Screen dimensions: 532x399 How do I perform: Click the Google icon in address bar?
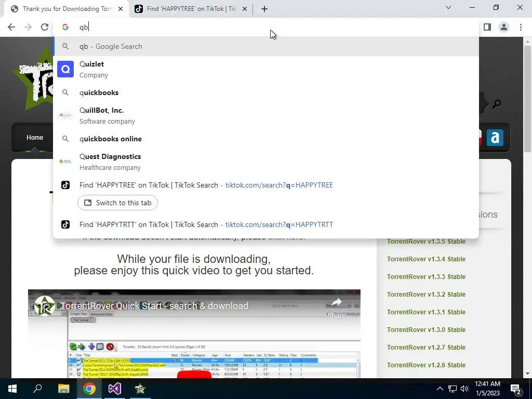pos(65,27)
